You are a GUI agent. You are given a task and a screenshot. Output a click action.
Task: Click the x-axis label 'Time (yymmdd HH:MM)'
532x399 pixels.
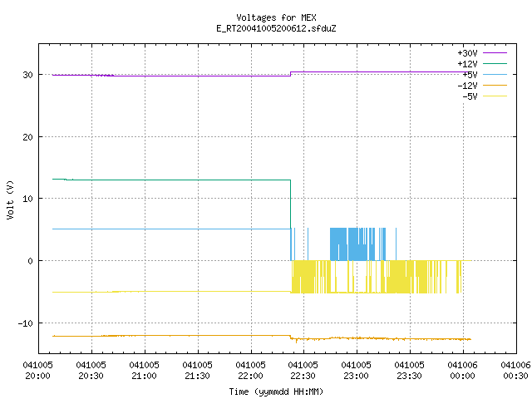pos(276,392)
